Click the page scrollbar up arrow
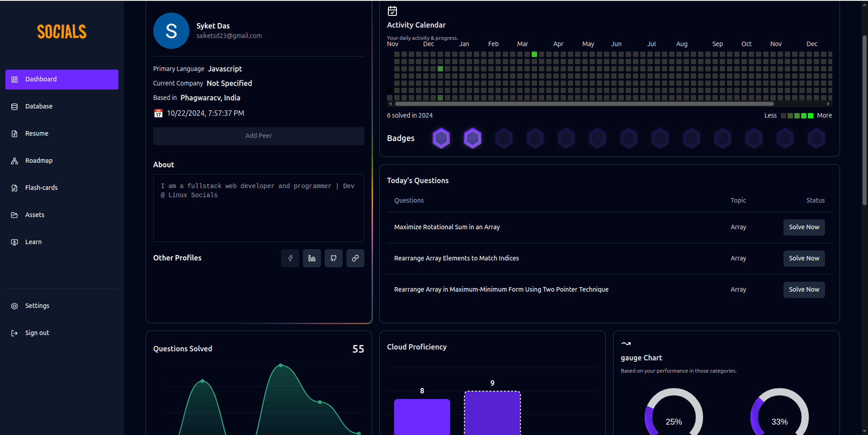Viewport: 868px width, 435px height. tap(864, 4)
